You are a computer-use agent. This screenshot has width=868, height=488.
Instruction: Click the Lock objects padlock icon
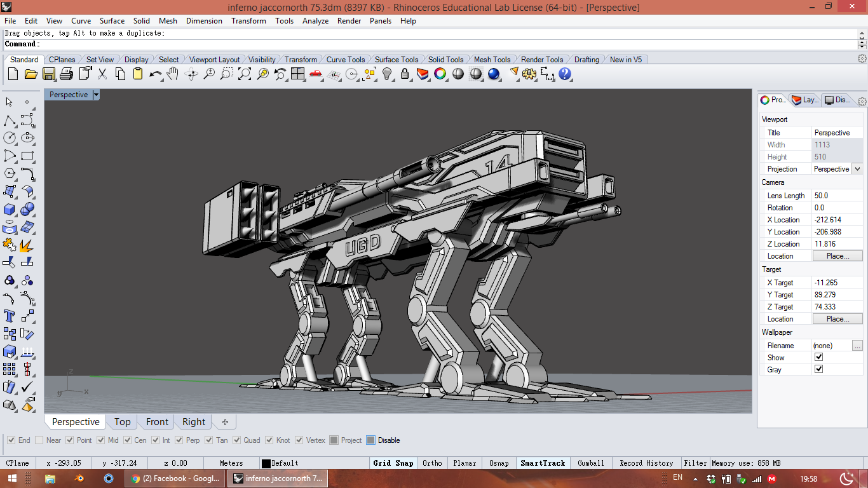[x=405, y=74]
